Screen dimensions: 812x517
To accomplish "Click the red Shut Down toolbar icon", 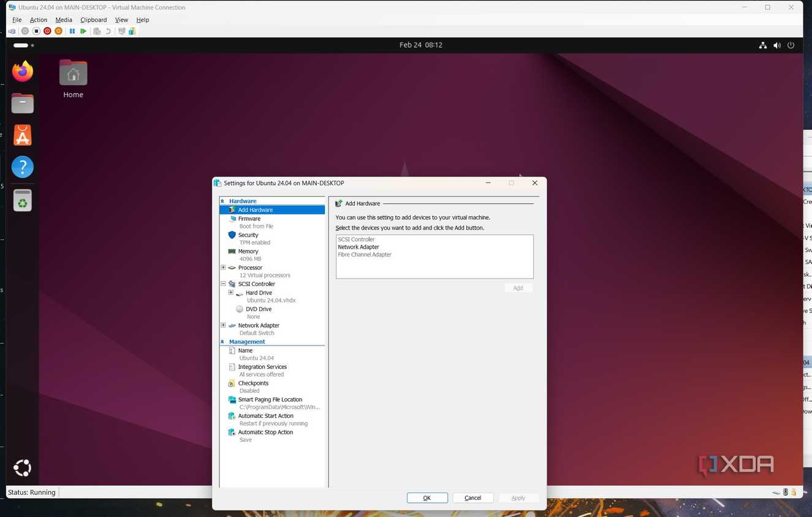I will [x=47, y=31].
